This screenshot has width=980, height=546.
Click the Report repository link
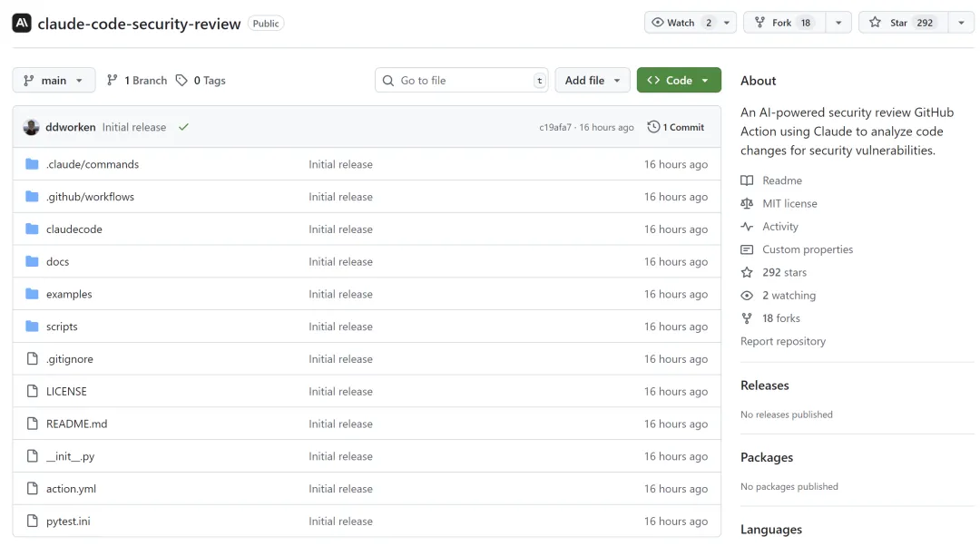783,341
